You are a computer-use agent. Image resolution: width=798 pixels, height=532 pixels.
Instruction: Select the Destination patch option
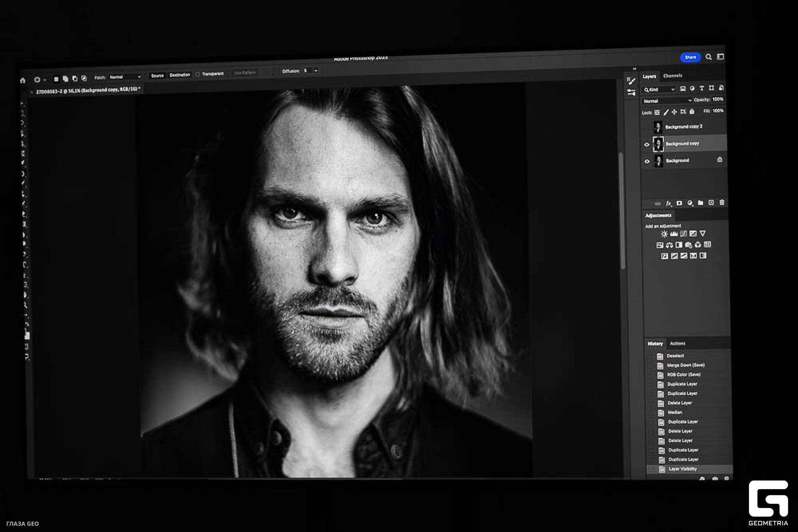pyautogui.click(x=180, y=75)
